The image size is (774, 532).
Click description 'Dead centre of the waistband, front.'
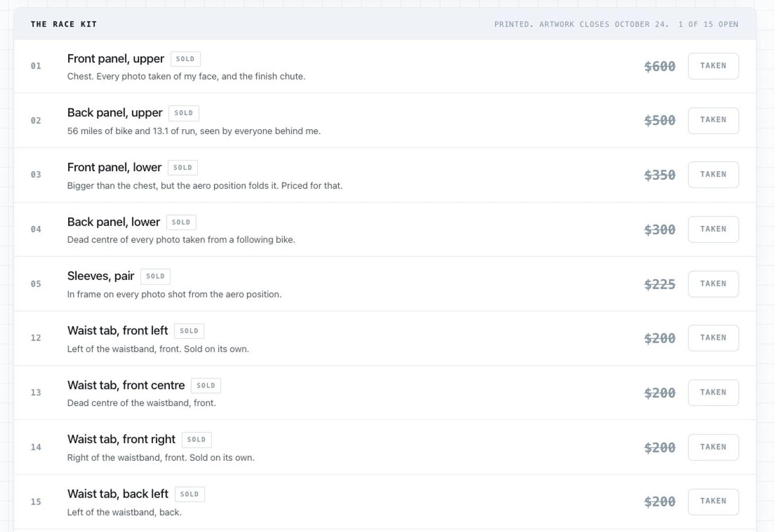point(141,403)
